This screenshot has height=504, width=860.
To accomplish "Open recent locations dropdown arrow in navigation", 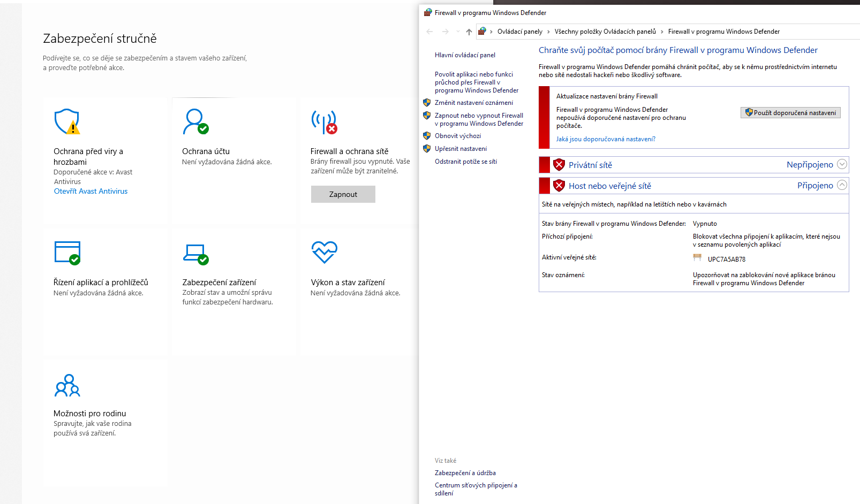I will [x=458, y=32].
